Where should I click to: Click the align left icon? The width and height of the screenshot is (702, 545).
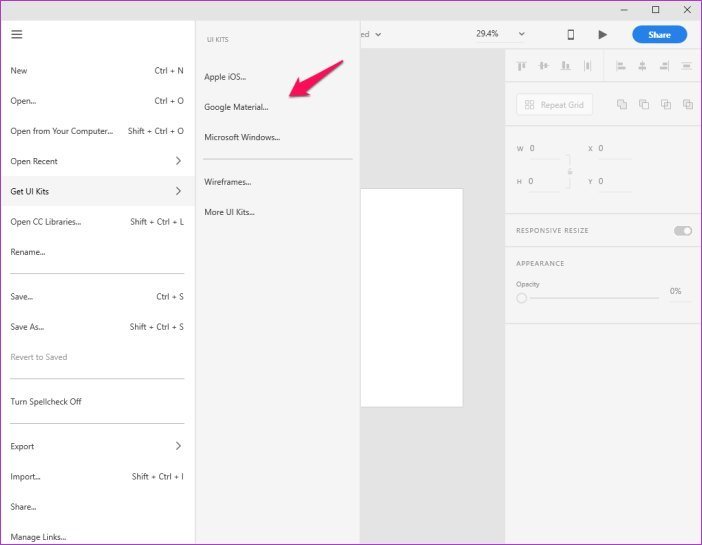pyautogui.click(x=621, y=66)
